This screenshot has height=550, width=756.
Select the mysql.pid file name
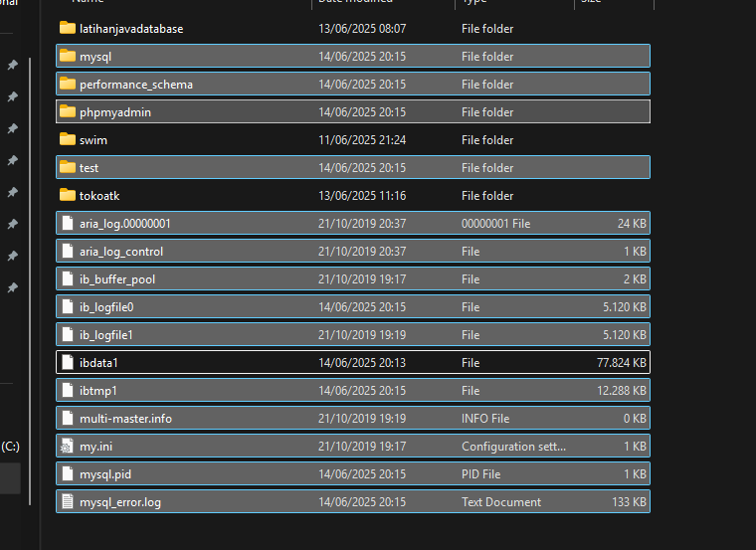[105, 474]
